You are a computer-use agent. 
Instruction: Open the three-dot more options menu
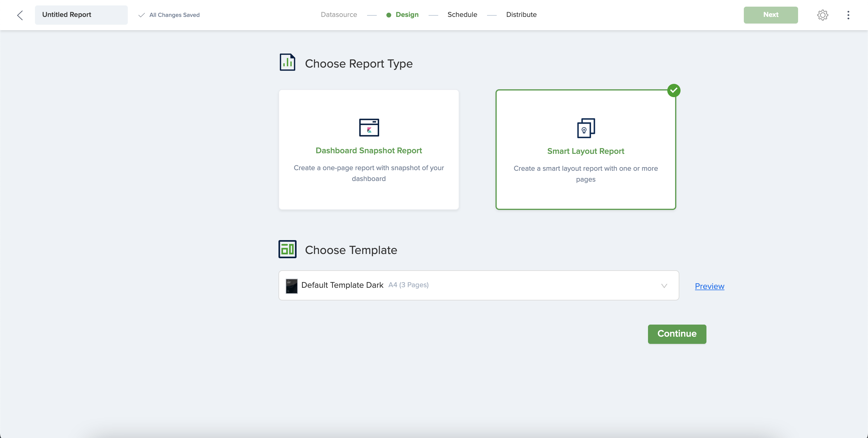pyautogui.click(x=848, y=15)
